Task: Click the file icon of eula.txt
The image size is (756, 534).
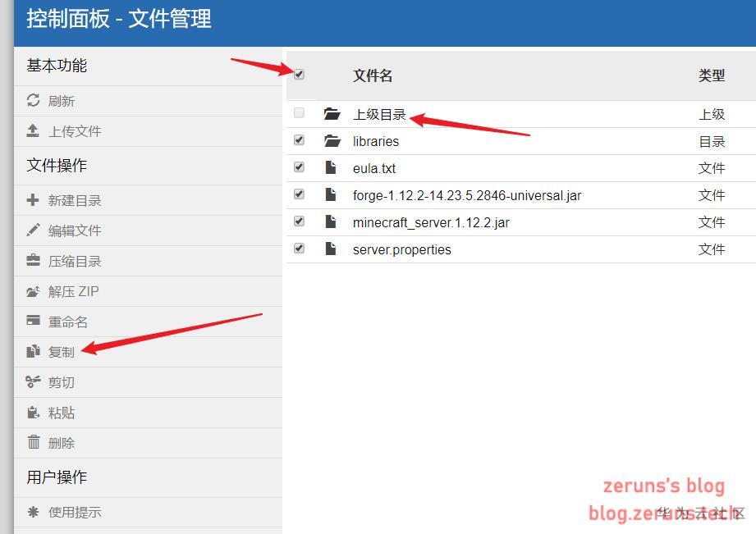Action: [x=331, y=167]
